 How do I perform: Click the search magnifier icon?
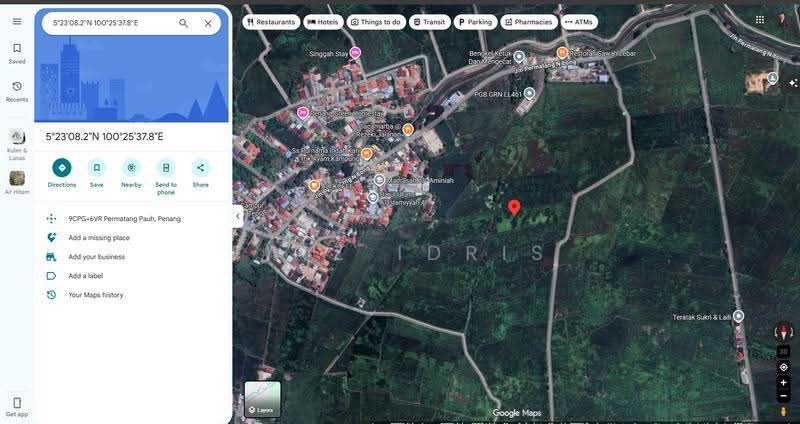[183, 23]
